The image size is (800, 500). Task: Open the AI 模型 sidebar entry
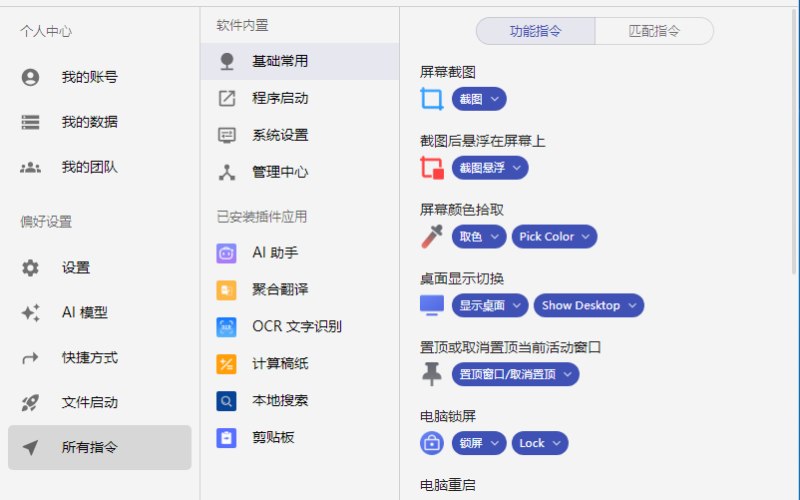[99, 312]
